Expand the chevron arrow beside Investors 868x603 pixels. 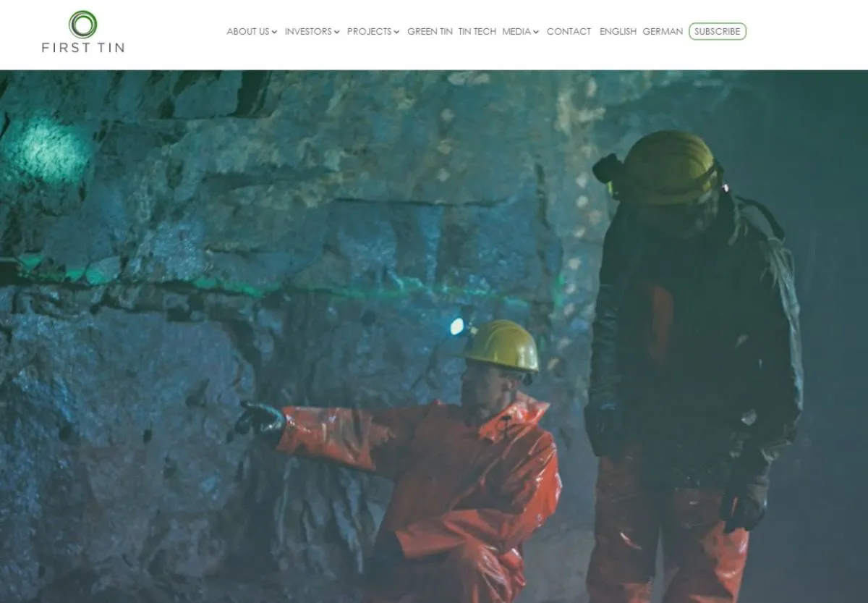pyautogui.click(x=336, y=33)
